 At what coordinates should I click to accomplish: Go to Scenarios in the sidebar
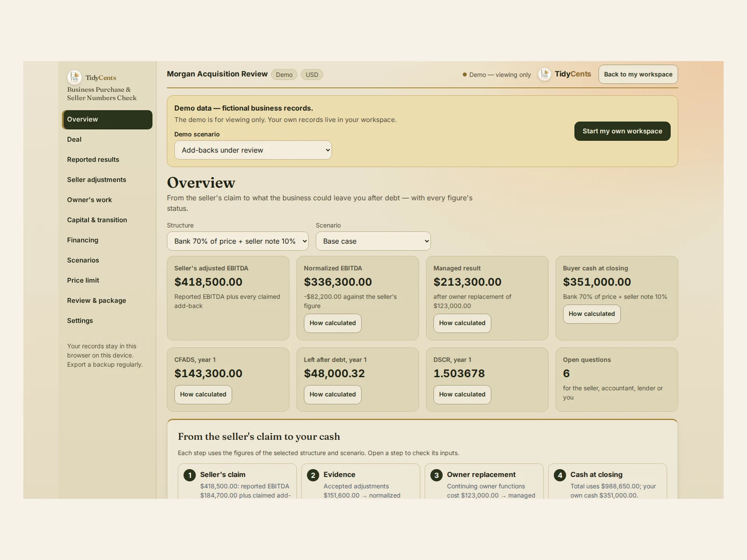click(x=107, y=260)
